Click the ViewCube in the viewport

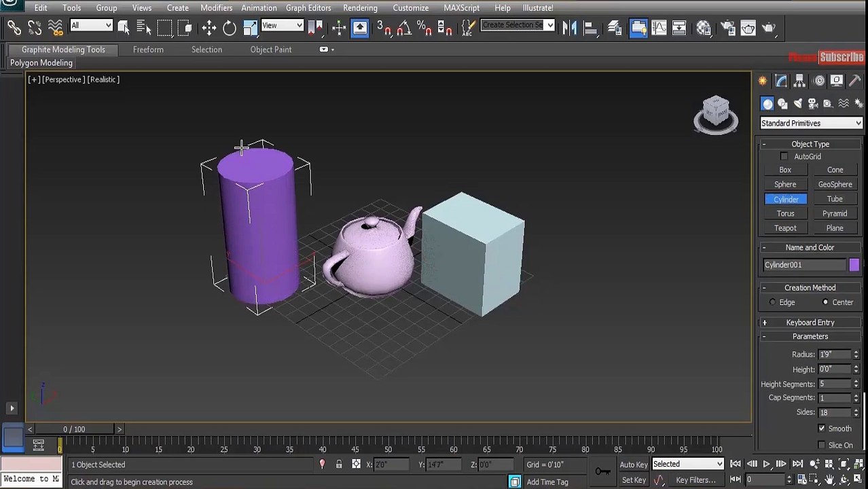[716, 114]
